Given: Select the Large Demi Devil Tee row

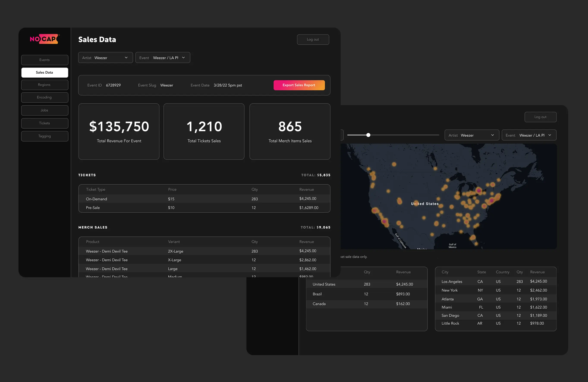Looking at the screenshot, I should (x=204, y=269).
